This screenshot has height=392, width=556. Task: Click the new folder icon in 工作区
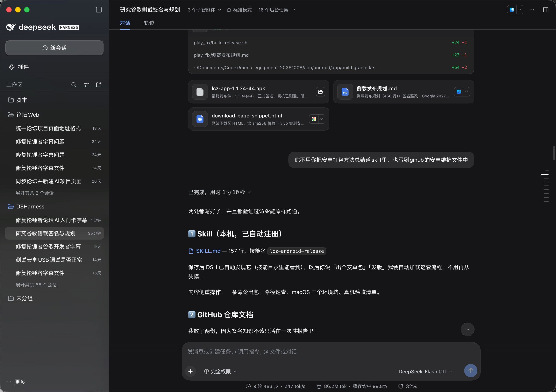99,85
